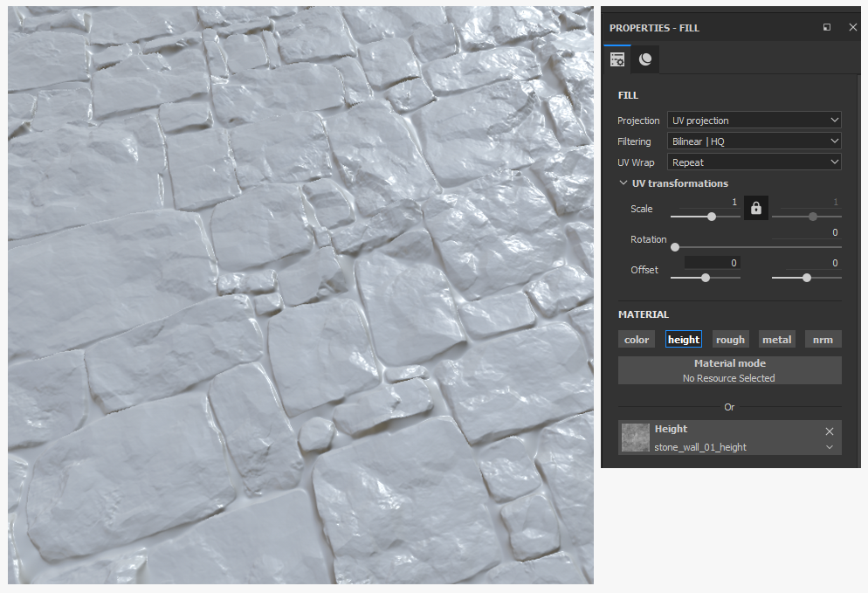Click the Rotation slider handle

click(675, 247)
